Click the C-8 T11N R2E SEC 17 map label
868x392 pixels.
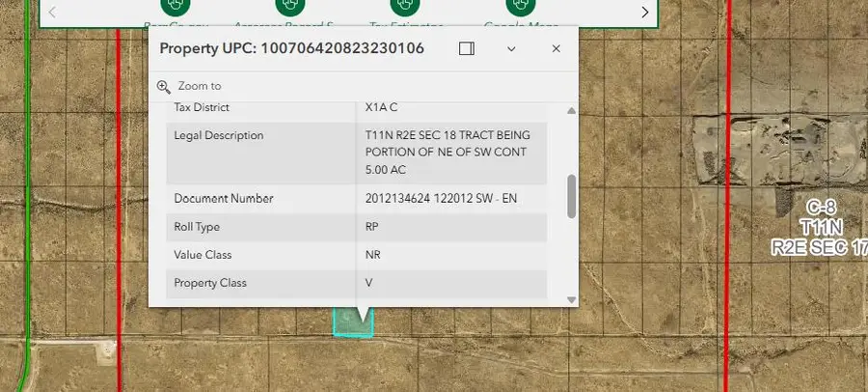[821, 227]
